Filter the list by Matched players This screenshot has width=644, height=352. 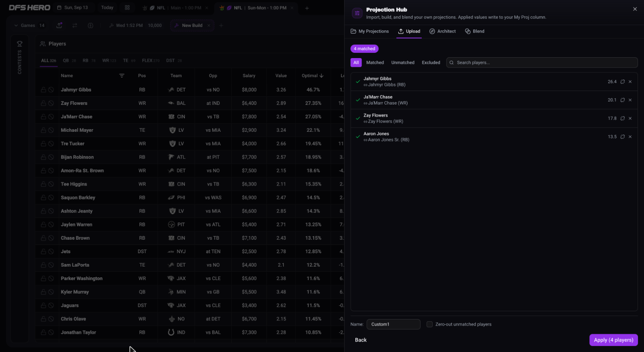click(x=375, y=62)
